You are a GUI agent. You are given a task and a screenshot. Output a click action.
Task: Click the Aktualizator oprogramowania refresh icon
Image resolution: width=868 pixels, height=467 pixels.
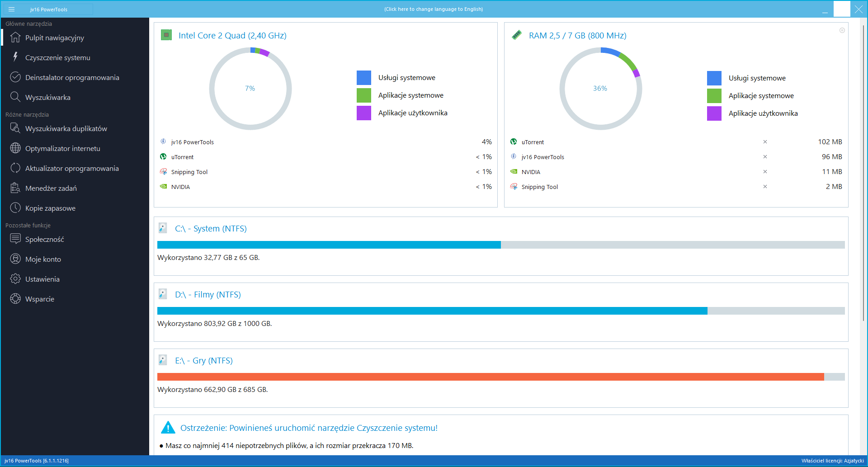tap(15, 168)
